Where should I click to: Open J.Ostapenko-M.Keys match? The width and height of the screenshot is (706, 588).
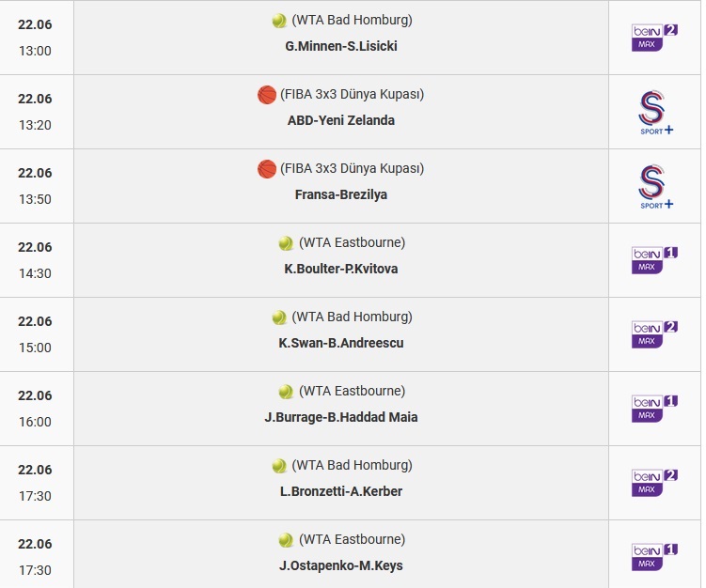tap(341, 566)
